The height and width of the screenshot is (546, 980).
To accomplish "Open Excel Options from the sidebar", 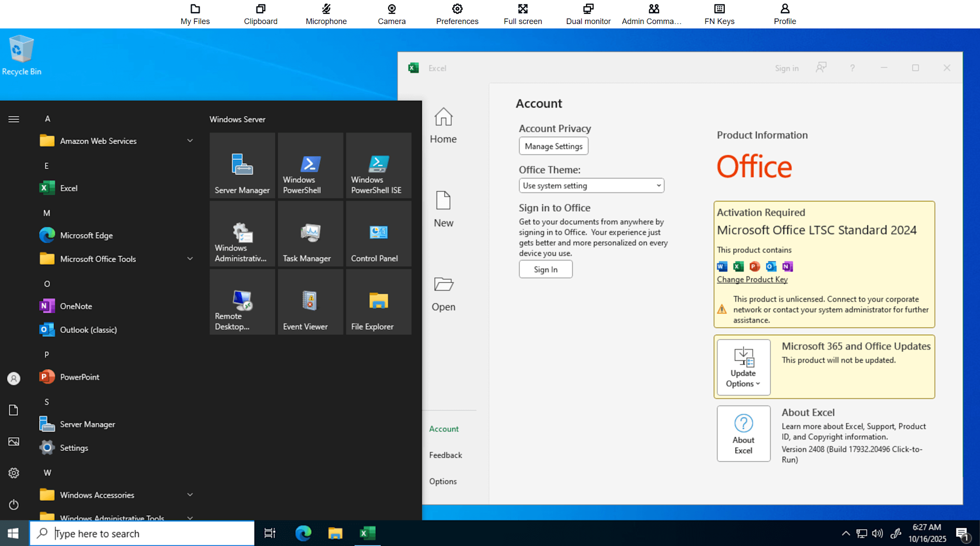I will [x=443, y=481].
